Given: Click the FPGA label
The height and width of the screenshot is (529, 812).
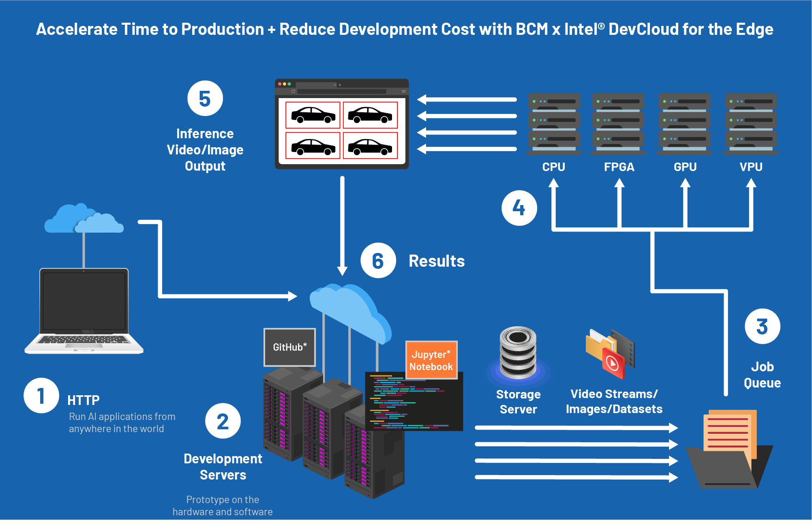Looking at the screenshot, I should point(619,167).
